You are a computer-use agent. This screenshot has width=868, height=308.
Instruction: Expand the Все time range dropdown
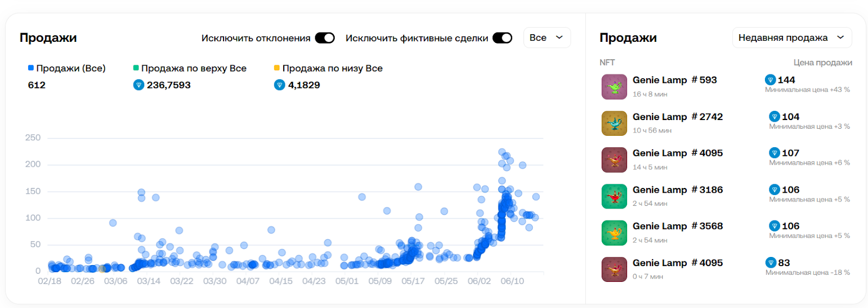[547, 37]
